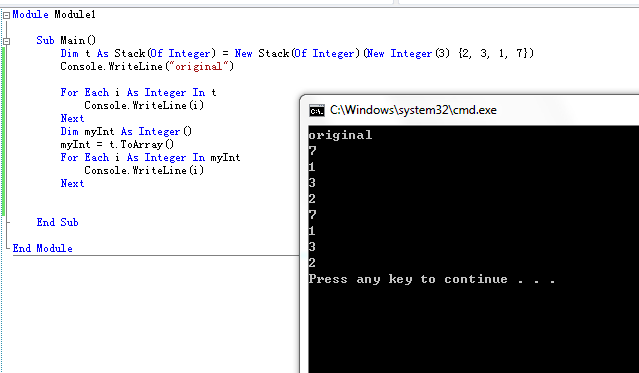Click the first Console.WriteLine(i) statement
Image resolution: width=639 pixels, height=373 pixels.
pyautogui.click(x=144, y=106)
